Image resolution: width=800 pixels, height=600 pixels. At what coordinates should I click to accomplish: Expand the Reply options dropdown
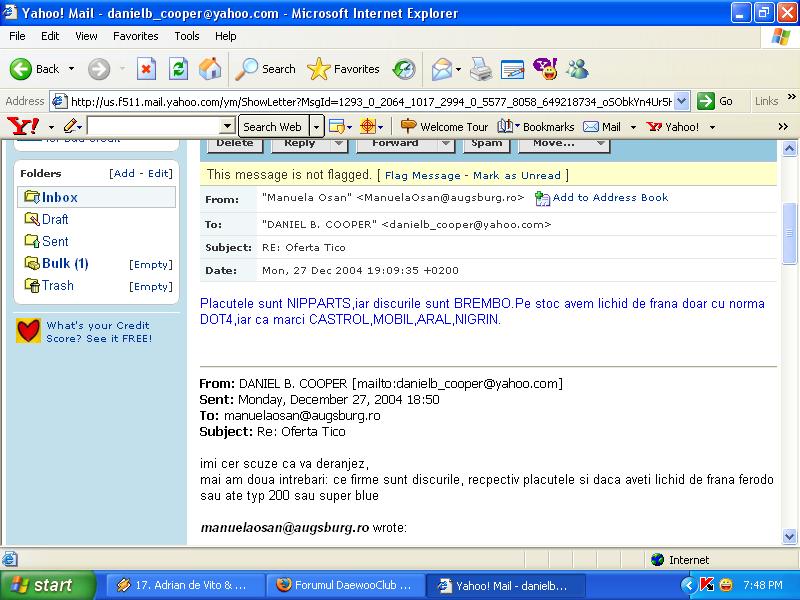[338, 143]
